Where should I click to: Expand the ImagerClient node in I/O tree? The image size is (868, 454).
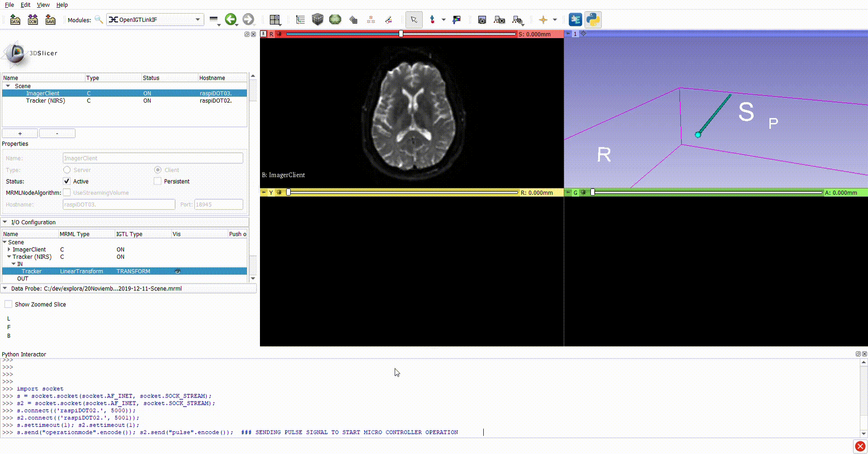coord(9,250)
